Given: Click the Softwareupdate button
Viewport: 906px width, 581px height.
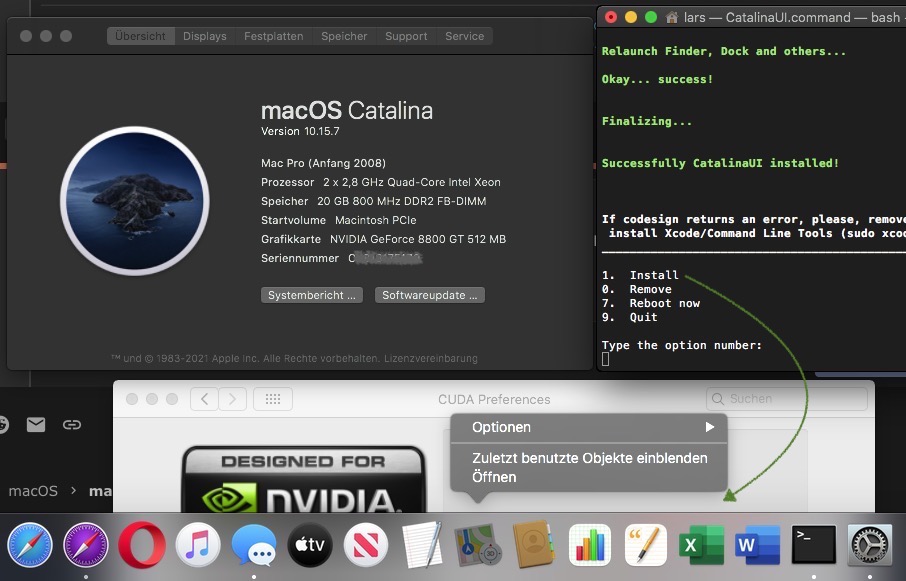Looking at the screenshot, I should [x=430, y=295].
